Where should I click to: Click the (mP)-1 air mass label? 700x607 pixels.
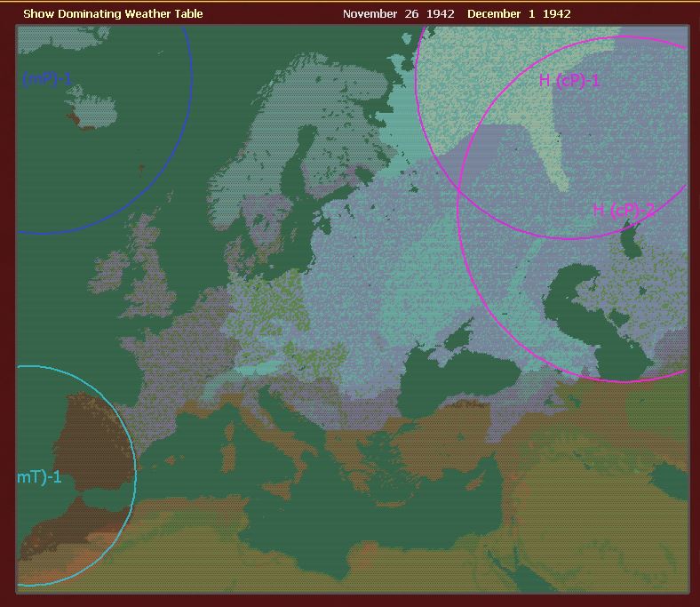pos(47,79)
